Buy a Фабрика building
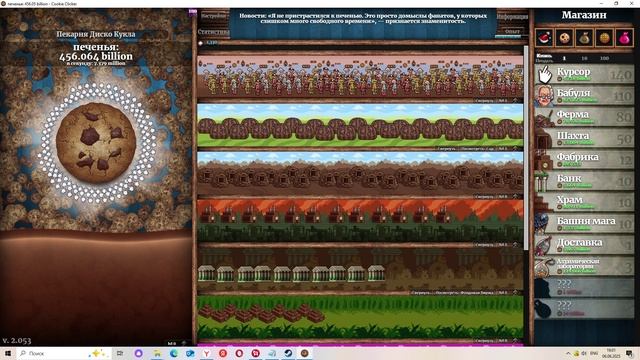 (x=584, y=160)
